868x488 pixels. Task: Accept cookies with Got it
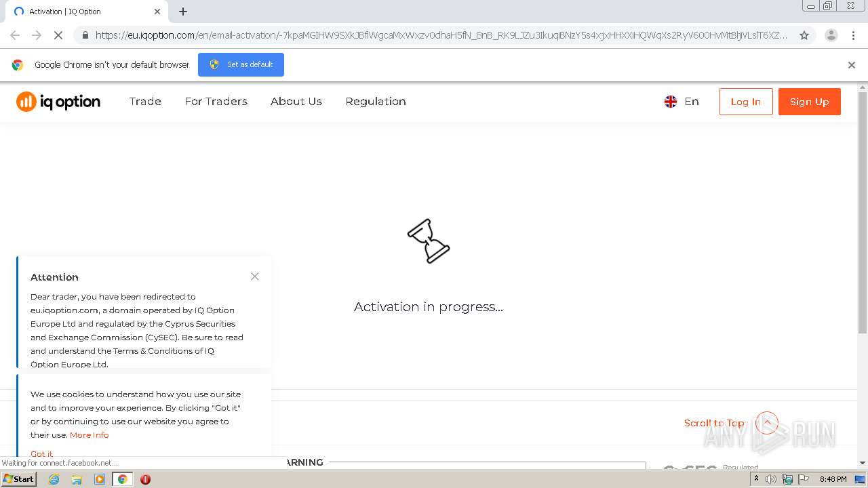point(41,453)
